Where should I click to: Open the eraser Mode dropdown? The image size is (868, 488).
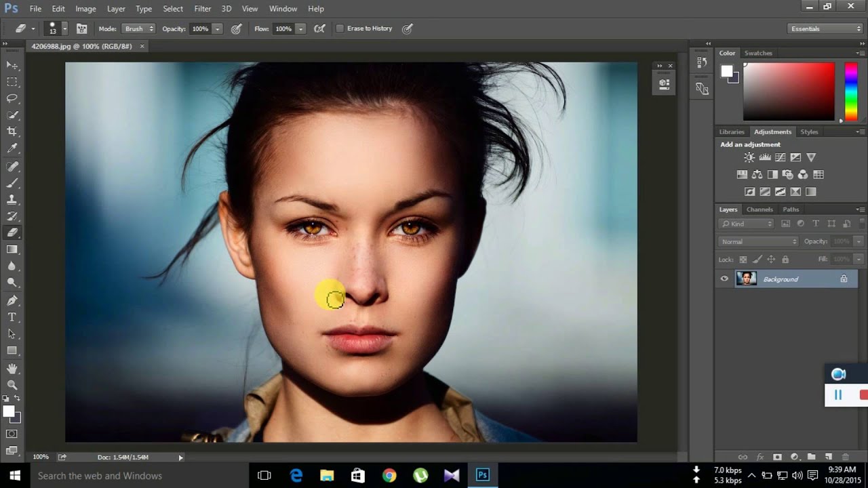click(138, 28)
